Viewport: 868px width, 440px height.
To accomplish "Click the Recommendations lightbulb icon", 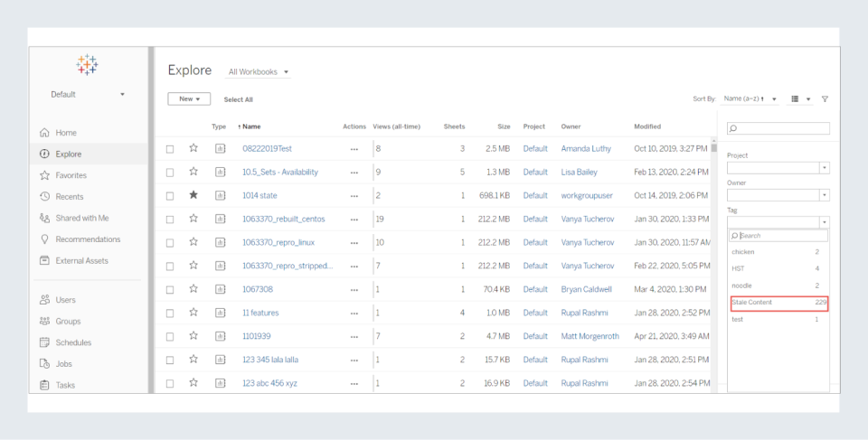I will [45, 239].
